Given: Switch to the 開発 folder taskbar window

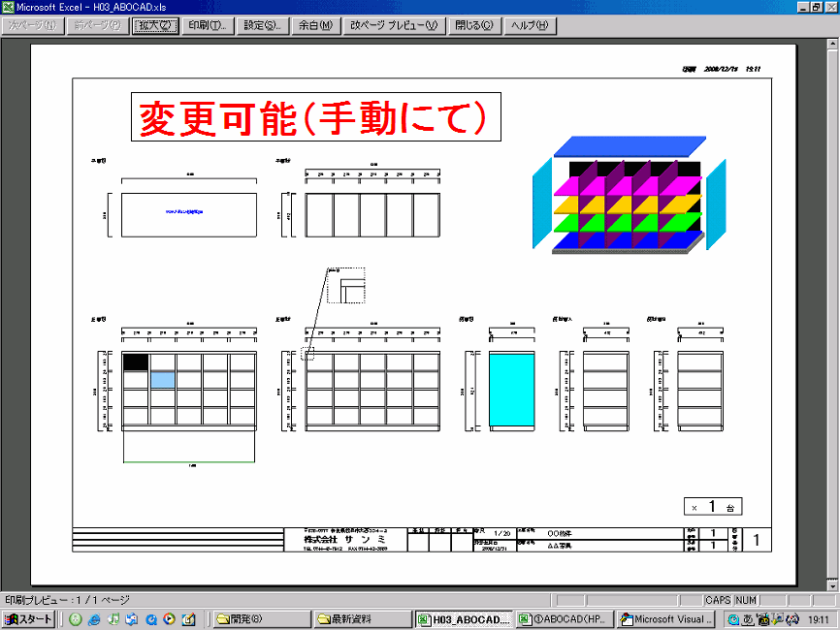Looking at the screenshot, I should [x=262, y=619].
